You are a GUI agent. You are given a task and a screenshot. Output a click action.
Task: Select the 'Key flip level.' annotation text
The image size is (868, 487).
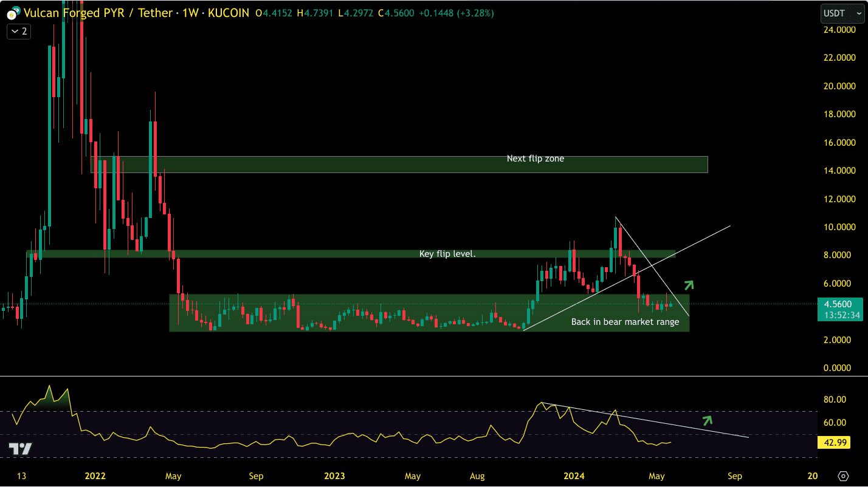pyautogui.click(x=447, y=254)
